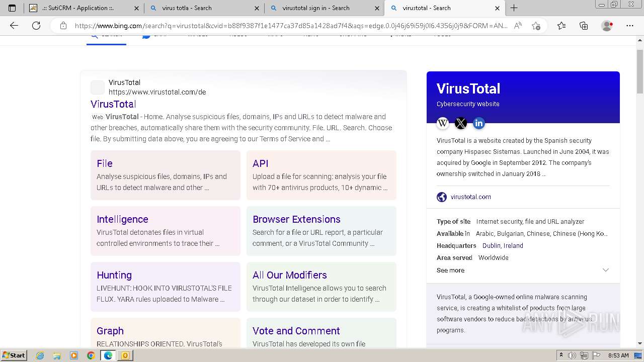Click the scrollbar down arrow
Image resolution: width=644 pixels, height=362 pixels.
coord(640,343)
